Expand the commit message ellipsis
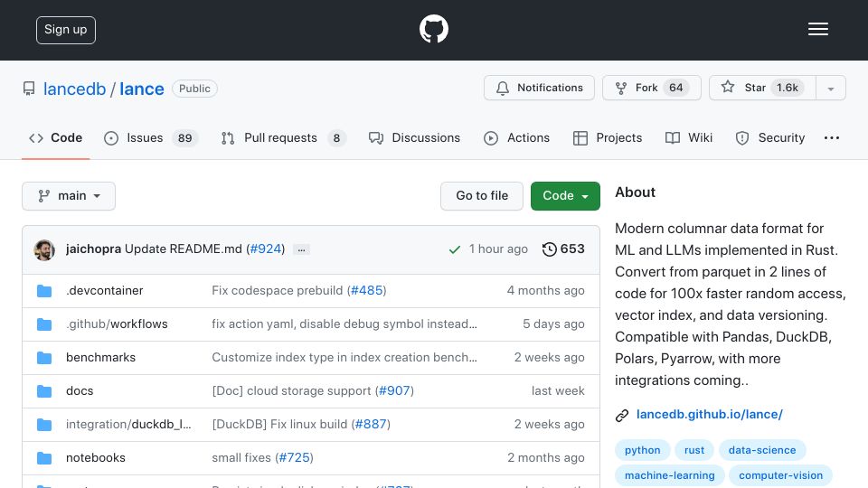The image size is (868, 488). [x=301, y=249]
